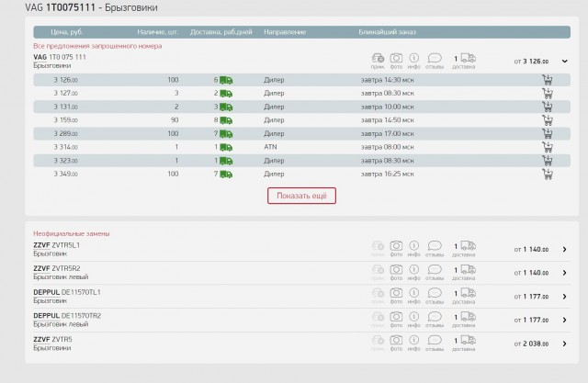Open reviews icon for ZZVF ZVTR5L1
The image size is (588, 383).
[435, 249]
